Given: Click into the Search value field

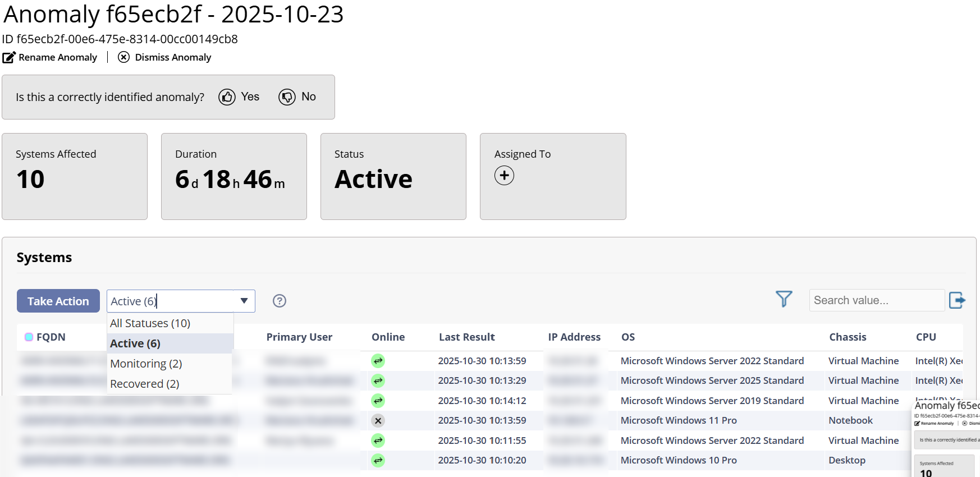Looking at the screenshot, I should coord(876,300).
